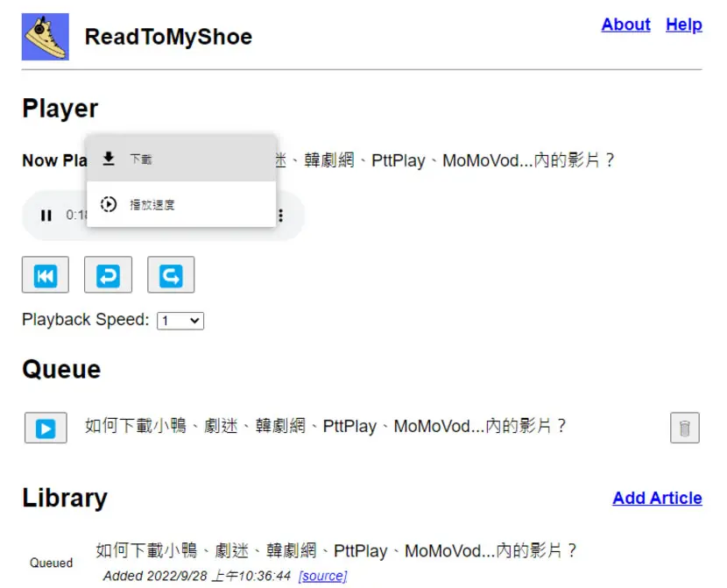Click the skip forward arrow button
This screenshot has width=727, height=588.
(171, 275)
